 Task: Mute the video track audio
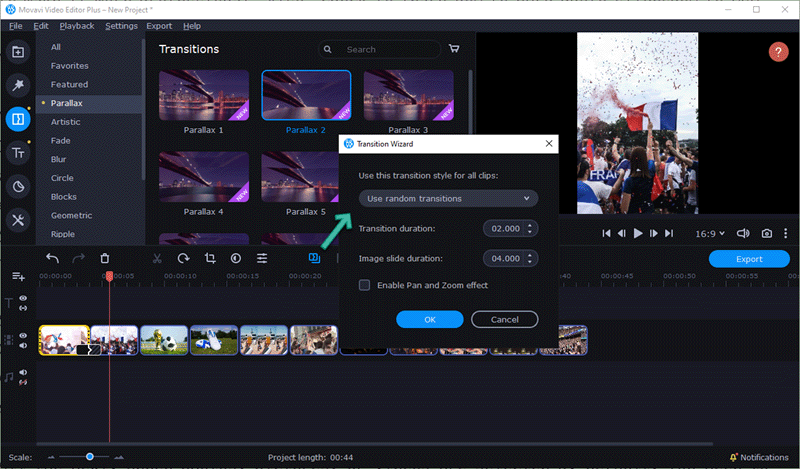[x=23, y=345]
